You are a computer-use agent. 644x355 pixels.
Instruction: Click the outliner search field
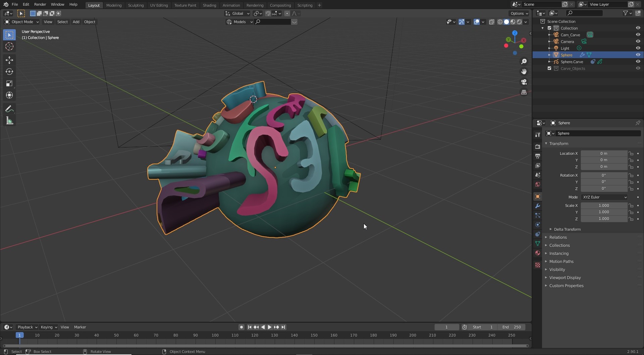(x=585, y=13)
